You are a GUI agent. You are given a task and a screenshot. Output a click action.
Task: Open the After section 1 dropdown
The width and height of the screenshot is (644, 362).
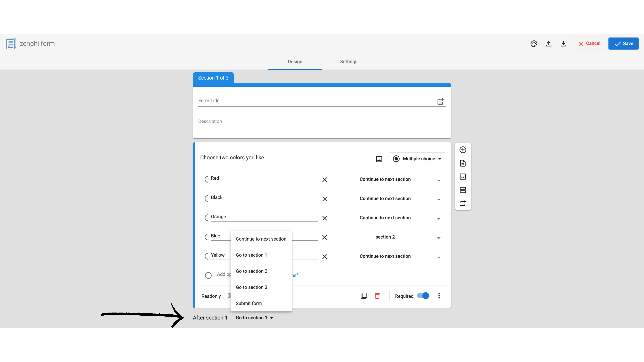coord(254,318)
